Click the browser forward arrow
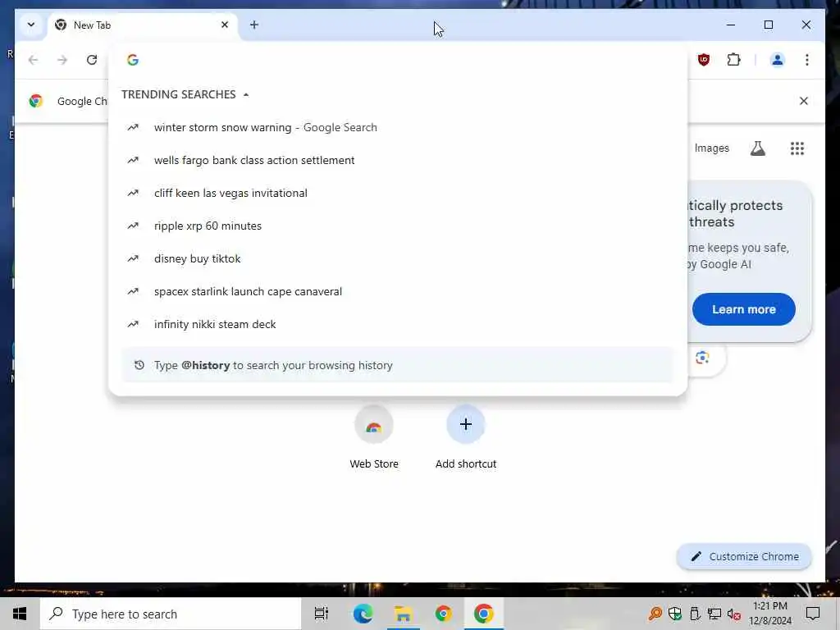The image size is (840, 630). pyautogui.click(x=62, y=59)
